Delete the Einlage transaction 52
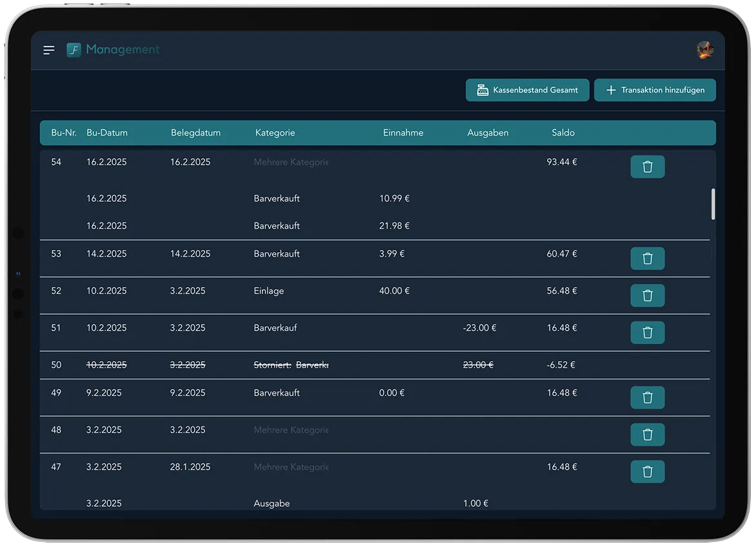Image resolution: width=756 pixels, height=547 pixels. [647, 295]
